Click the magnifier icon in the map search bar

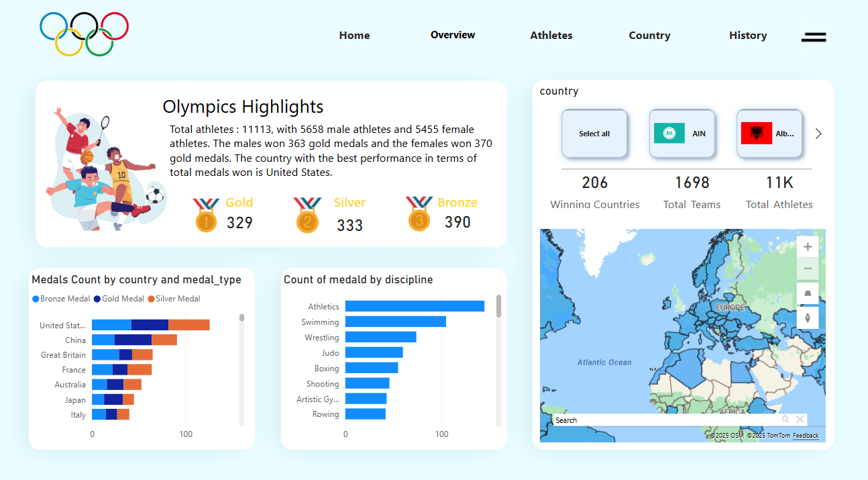(x=785, y=419)
